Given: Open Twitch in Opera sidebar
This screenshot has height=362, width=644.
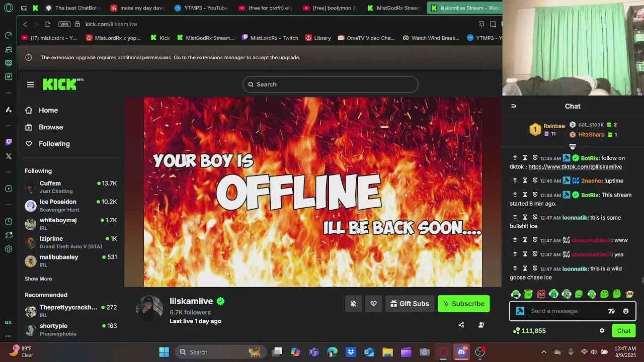Looking at the screenshot, I should (9, 142).
